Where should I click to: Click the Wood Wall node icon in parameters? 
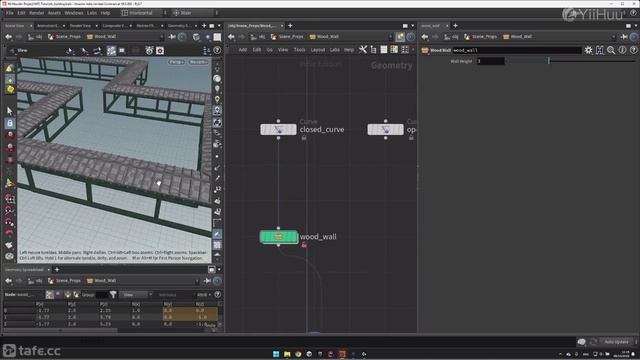[425, 50]
